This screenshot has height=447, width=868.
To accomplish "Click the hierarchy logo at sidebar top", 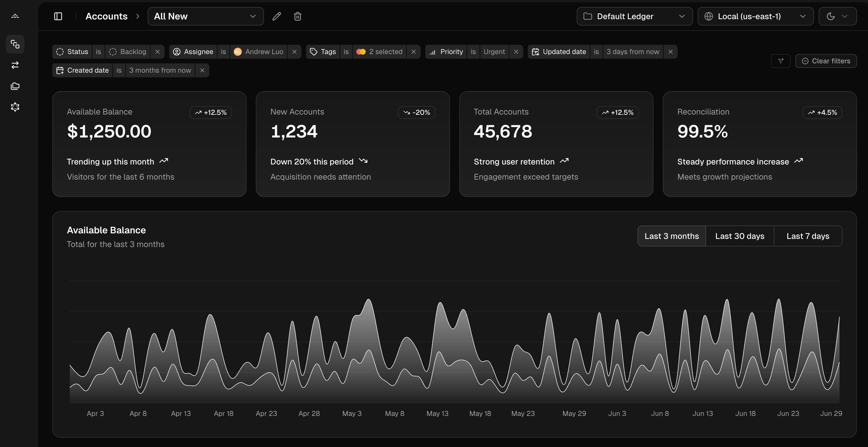I will click(15, 16).
